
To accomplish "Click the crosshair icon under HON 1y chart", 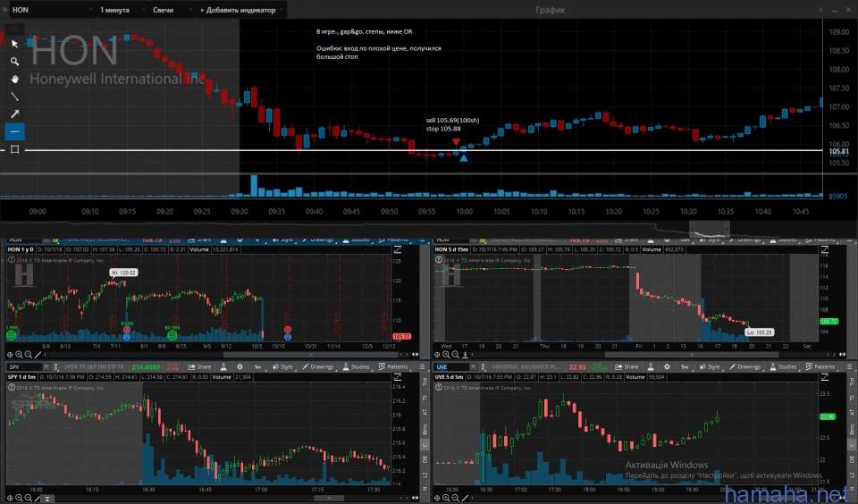I will (10, 355).
